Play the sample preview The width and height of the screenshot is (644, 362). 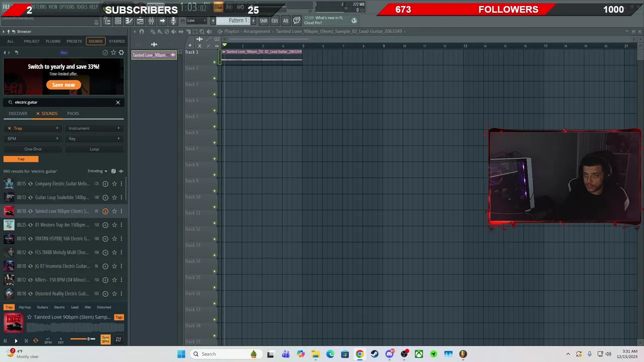click(16, 340)
